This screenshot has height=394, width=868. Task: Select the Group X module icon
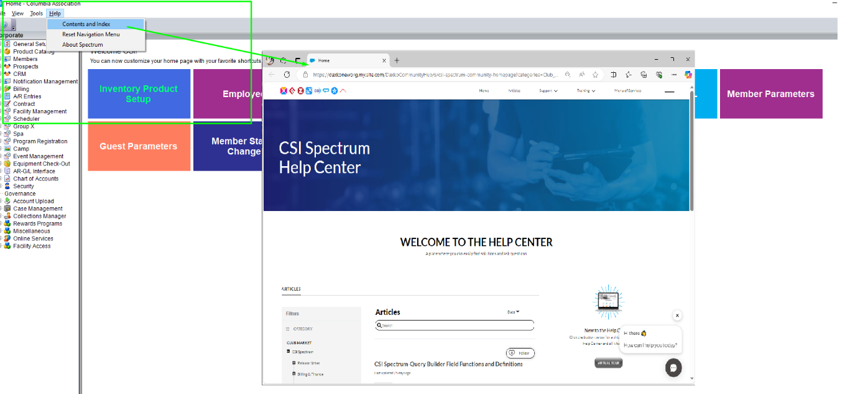point(7,126)
